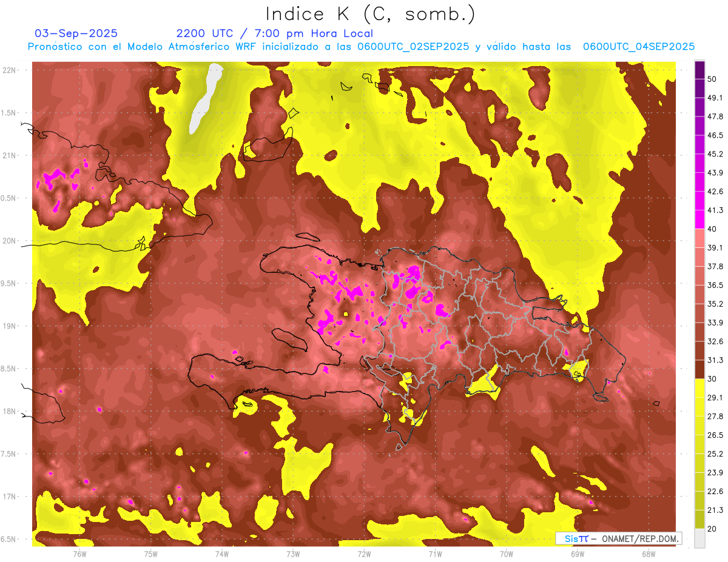Click the time text "2200 UTC / 7:00 pm Hora Local"
The height and width of the screenshot is (562, 728).
point(275,33)
